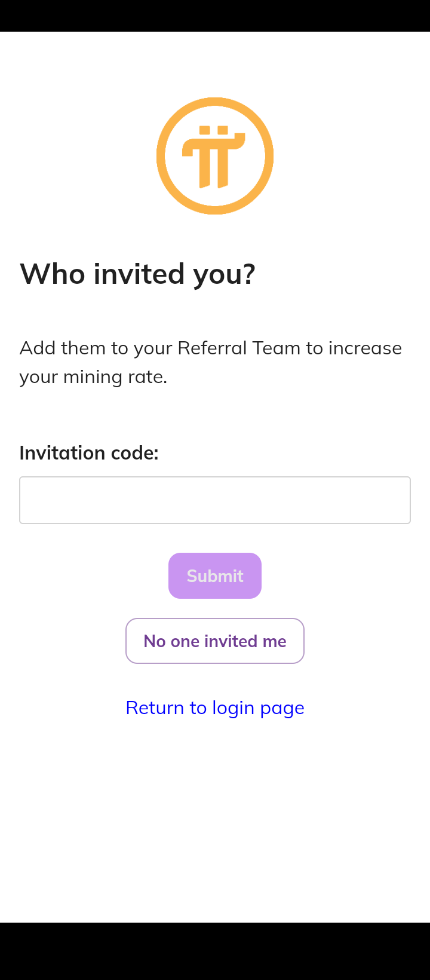Image resolution: width=430 pixels, height=980 pixels.
Task: Skip invitation via No one invited me
Action: tap(215, 641)
